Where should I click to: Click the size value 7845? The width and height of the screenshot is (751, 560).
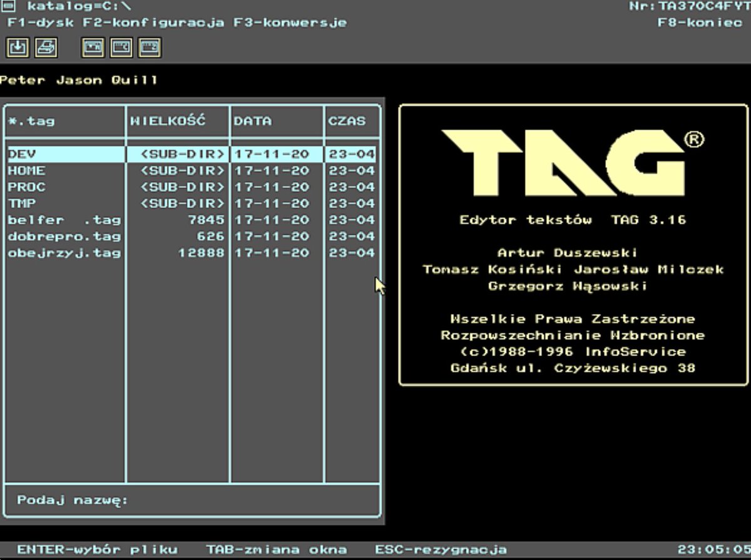coord(205,220)
